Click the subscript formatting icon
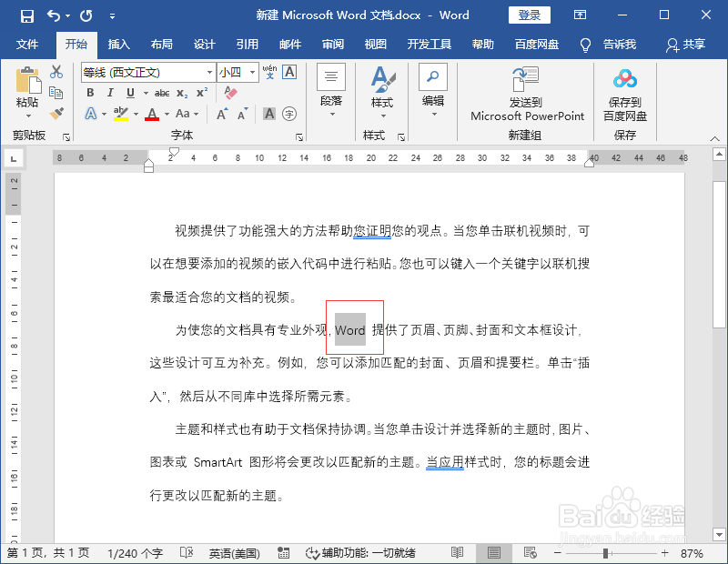This screenshot has height=564, width=728. pyautogui.click(x=181, y=94)
